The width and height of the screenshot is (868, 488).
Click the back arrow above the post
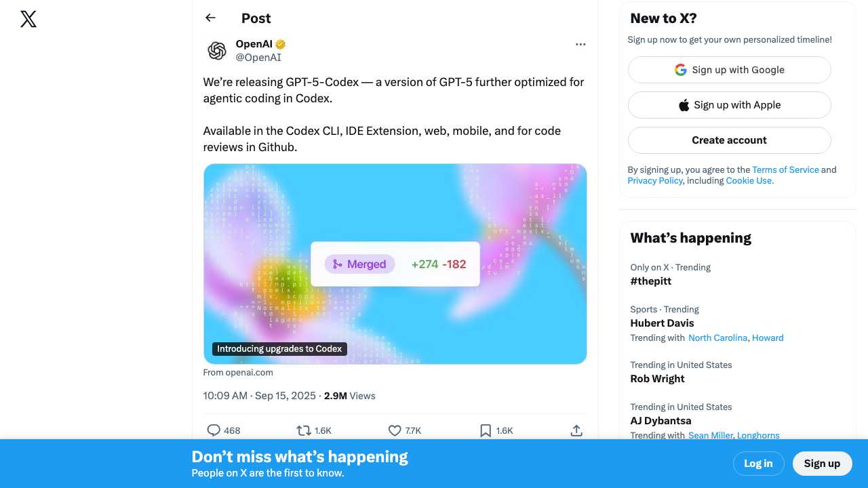pos(210,18)
